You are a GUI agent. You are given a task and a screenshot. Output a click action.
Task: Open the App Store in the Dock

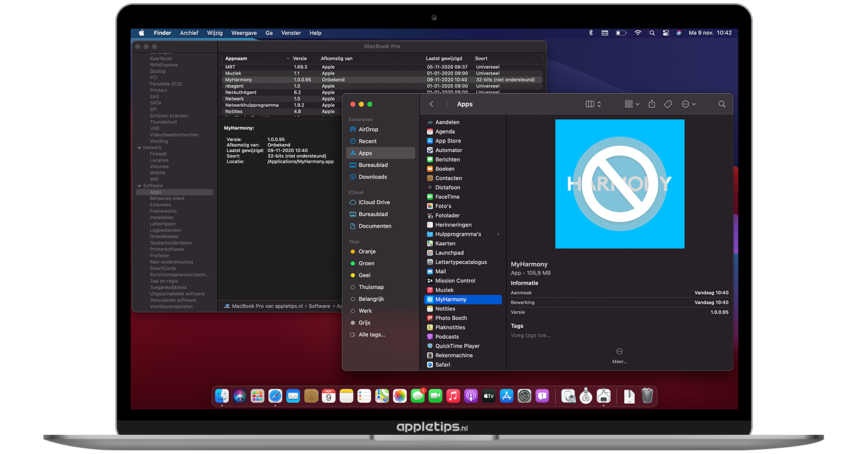click(507, 396)
